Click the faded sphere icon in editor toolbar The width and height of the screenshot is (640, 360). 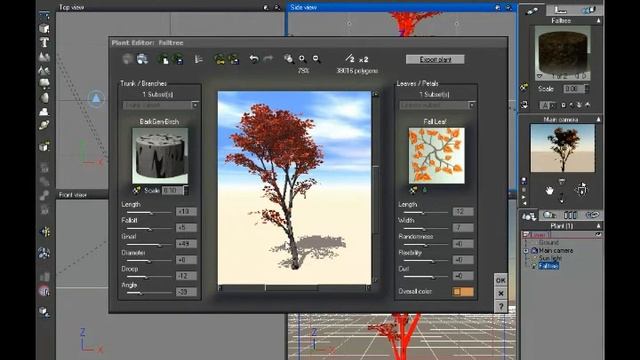(127, 59)
